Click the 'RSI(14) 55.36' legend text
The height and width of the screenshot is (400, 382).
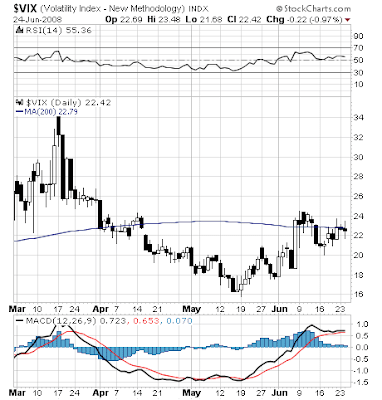tap(58, 31)
